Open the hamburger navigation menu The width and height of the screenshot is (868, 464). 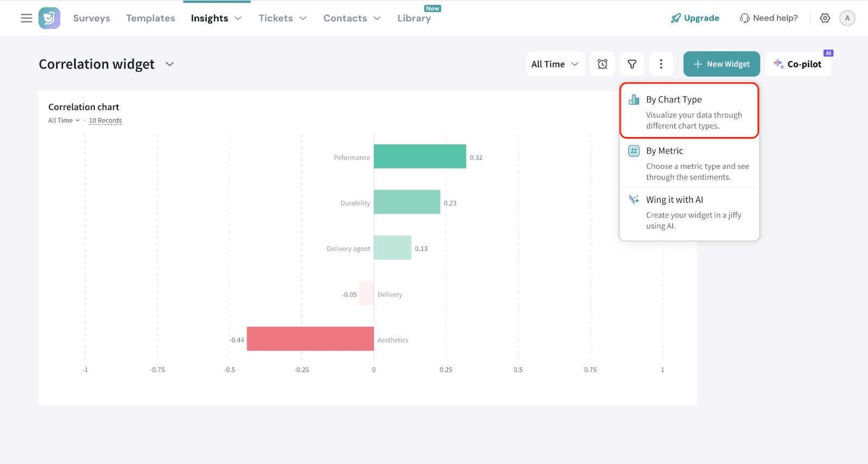(26, 18)
